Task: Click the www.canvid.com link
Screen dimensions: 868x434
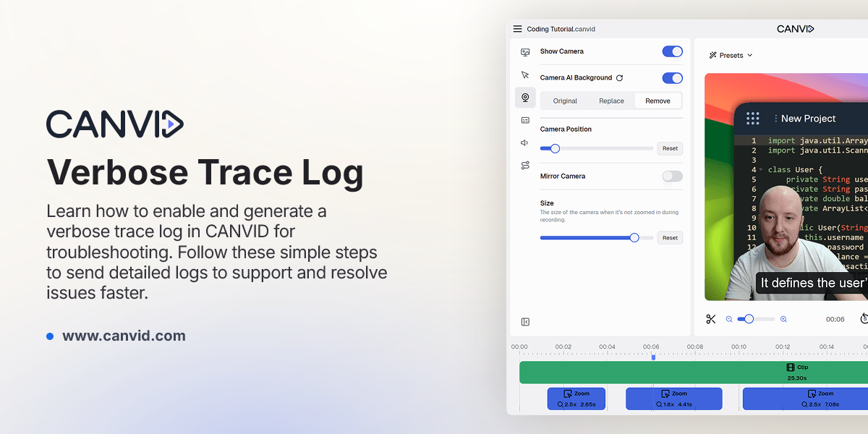Action: (x=124, y=336)
